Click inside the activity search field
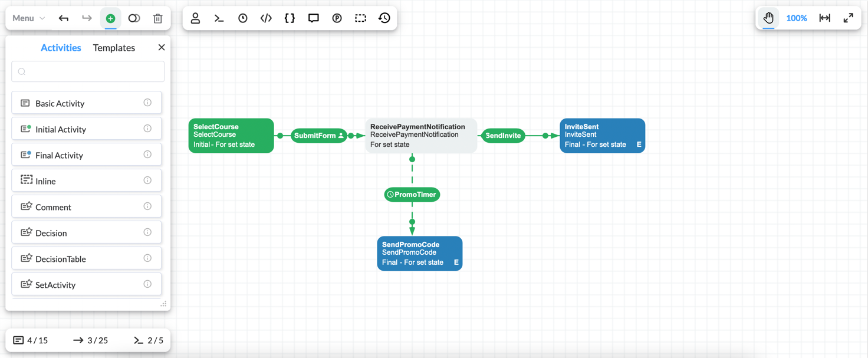This screenshot has height=358, width=868. (x=87, y=71)
